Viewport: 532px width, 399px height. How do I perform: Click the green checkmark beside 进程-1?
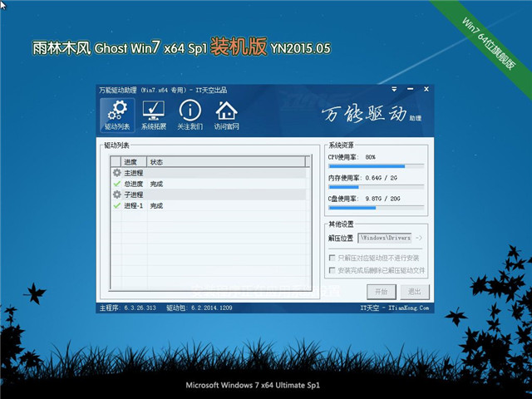(116, 205)
